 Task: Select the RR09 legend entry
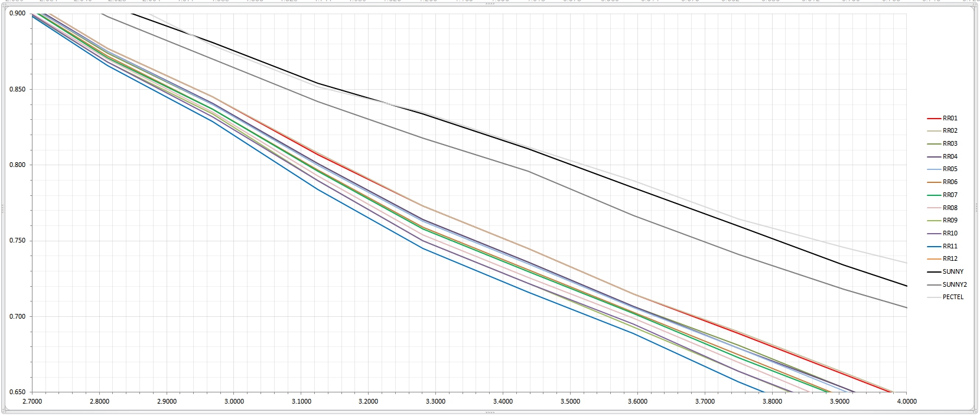[x=950, y=221]
